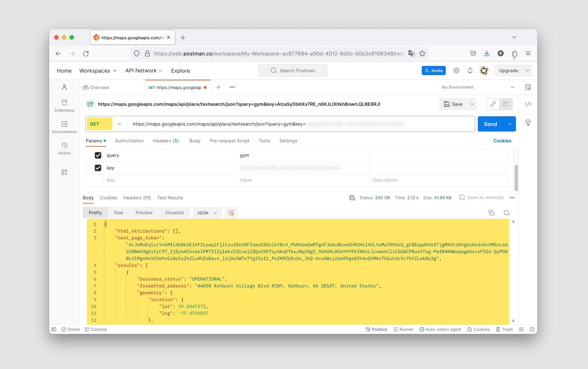588x369 pixels.
Task: Open Runner in the status bar
Action: click(x=403, y=329)
